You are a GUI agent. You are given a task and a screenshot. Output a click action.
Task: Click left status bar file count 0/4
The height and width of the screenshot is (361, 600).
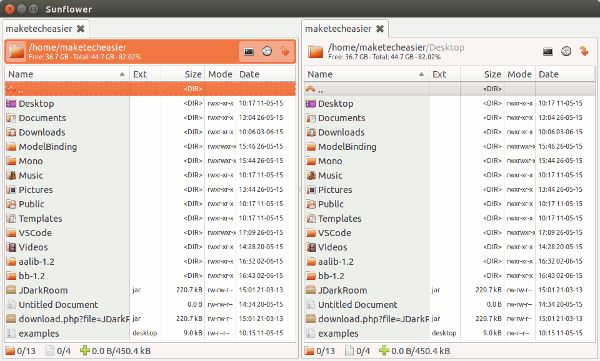point(64,351)
